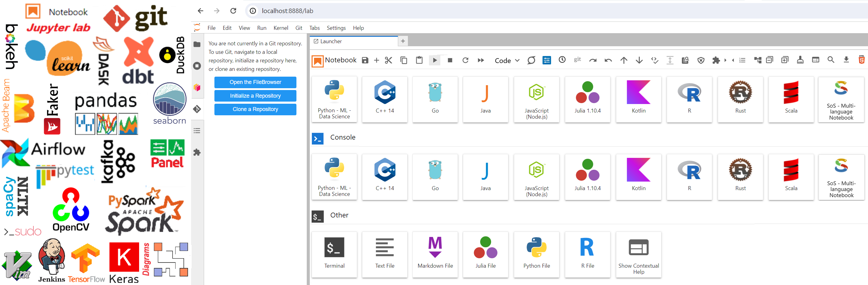Click the code formatter check icon

(x=655, y=60)
